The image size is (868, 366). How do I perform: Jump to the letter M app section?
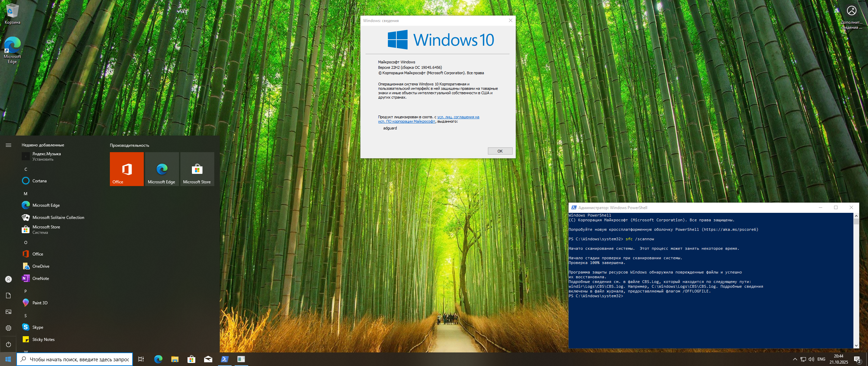click(25, 194)
